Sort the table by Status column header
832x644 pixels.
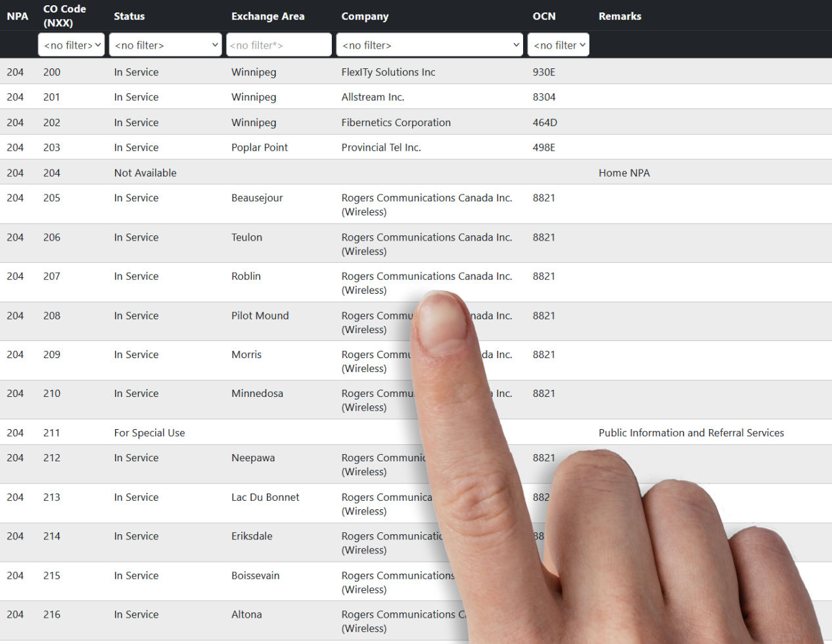tap(129, 16)
